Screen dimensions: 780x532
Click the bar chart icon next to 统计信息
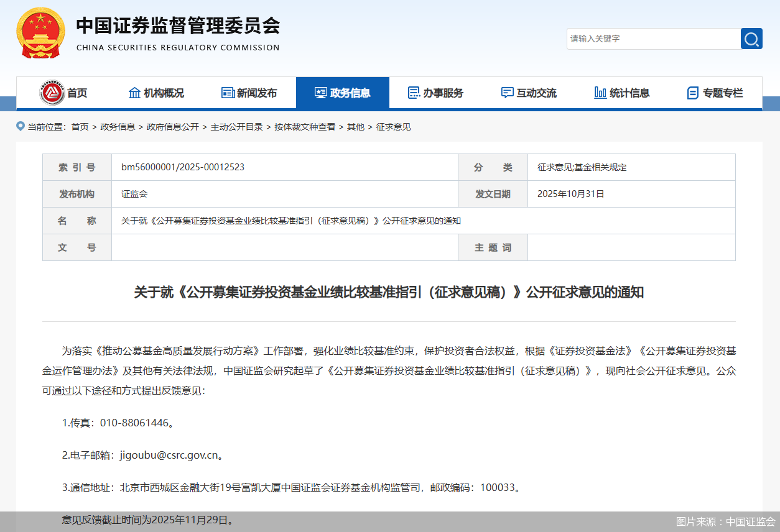coord(600,93)
